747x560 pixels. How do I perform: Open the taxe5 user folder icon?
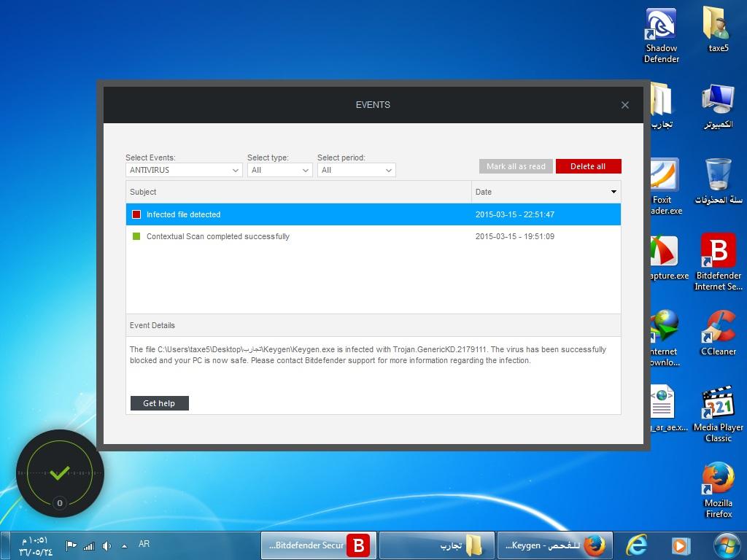[x=718, y=28]
